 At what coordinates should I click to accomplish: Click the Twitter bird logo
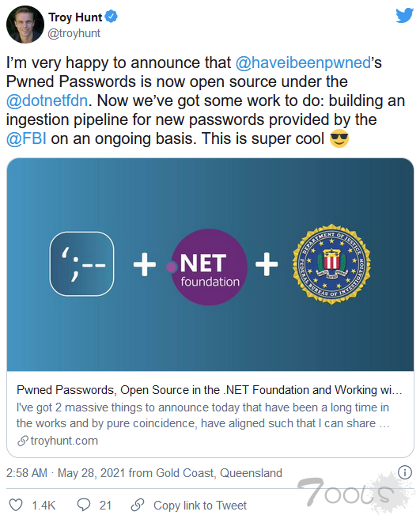(x=404, y=15)
